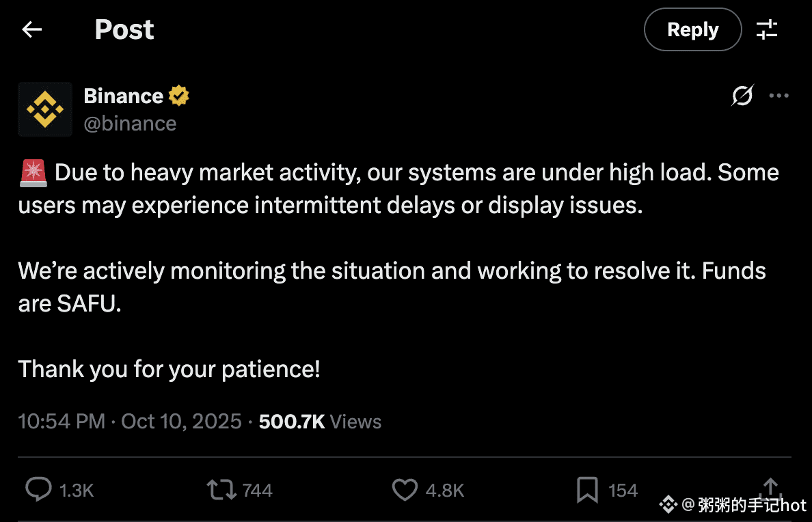Bookmark this Binance post
The width and height of the screenshot is (812, 522).
(x=587, y=489)
